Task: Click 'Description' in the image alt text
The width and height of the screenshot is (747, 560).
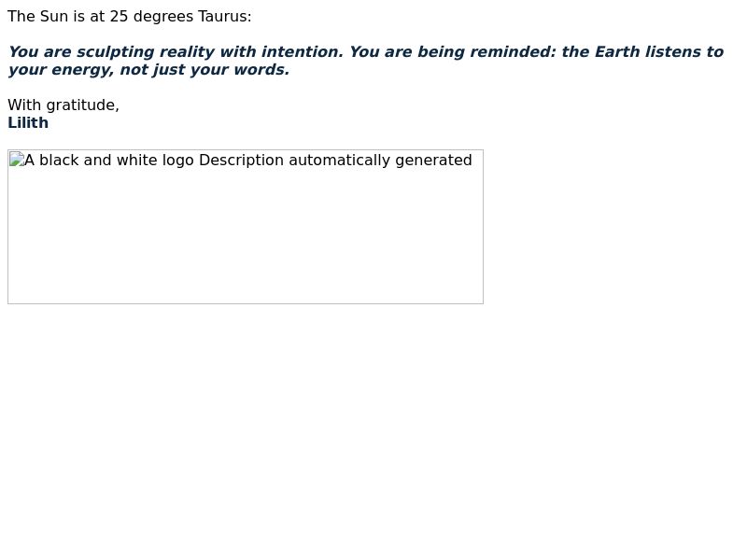Action: pos(242,161)
